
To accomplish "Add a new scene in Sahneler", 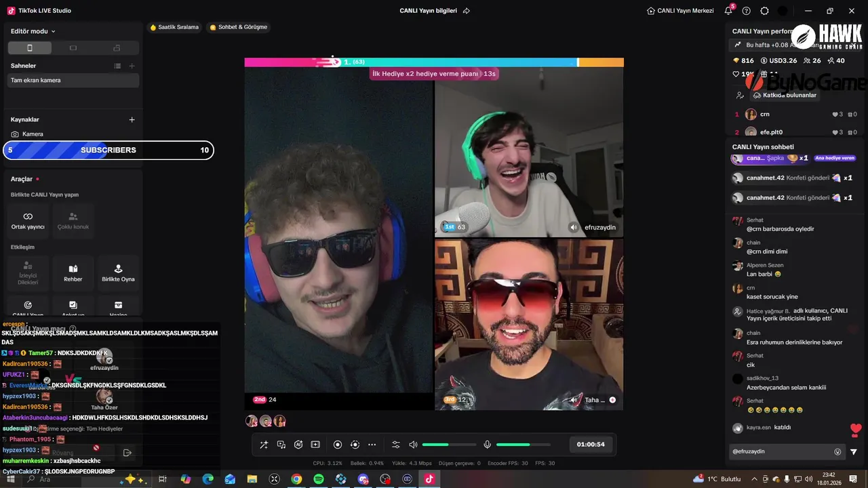I will [x=132, y=66].
